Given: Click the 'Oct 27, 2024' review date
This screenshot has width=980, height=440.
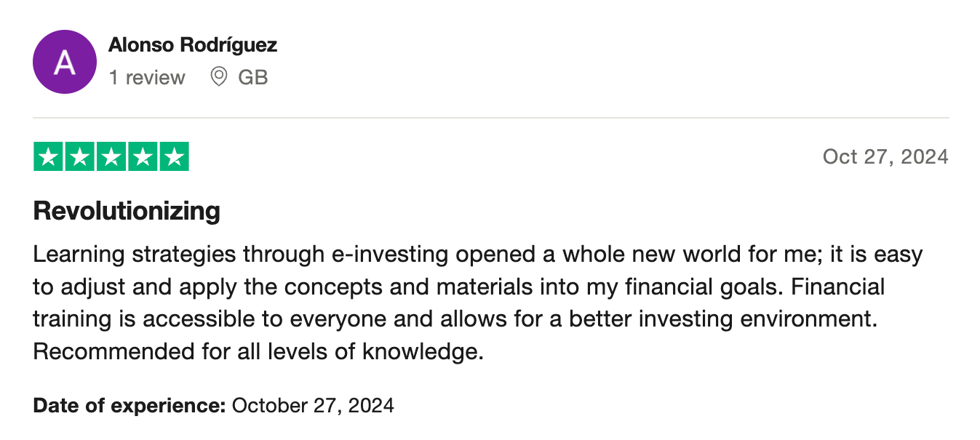Looking at the screenshot, I should (x=885, y=156).
